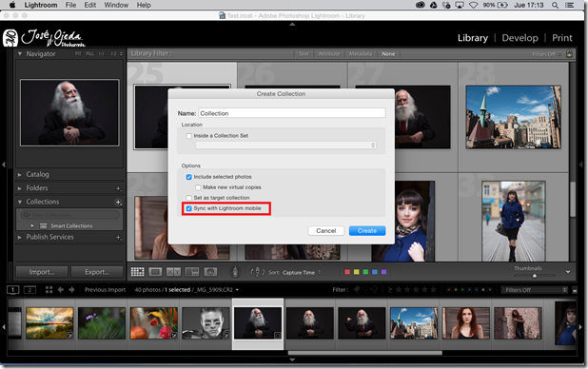Image resolution: width=588 pixels, height=369 pixels.
Task: Collapse the Collections panel
Action: (19, 203)
